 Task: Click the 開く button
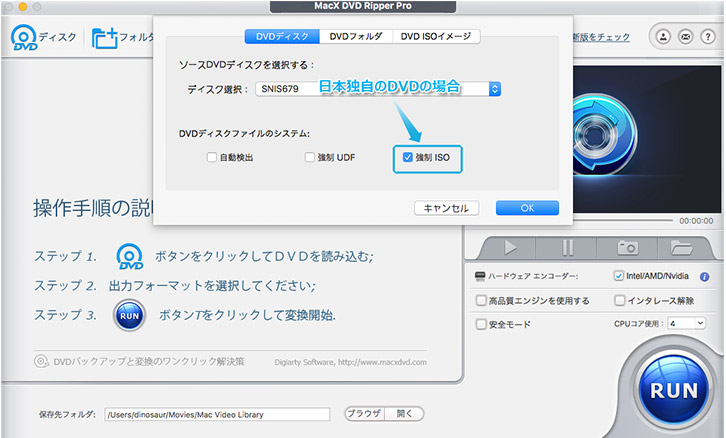tap(404, 413)
